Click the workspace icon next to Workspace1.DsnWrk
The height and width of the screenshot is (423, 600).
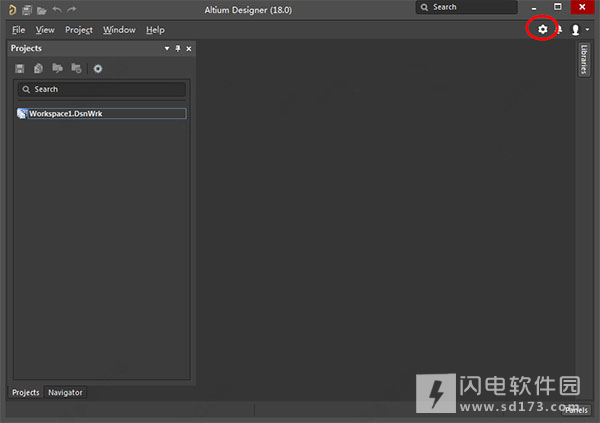(x=22, y=113)
